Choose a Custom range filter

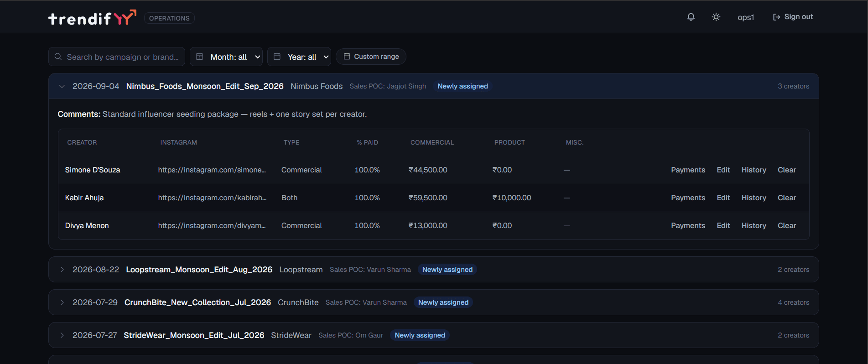point(371,57)
